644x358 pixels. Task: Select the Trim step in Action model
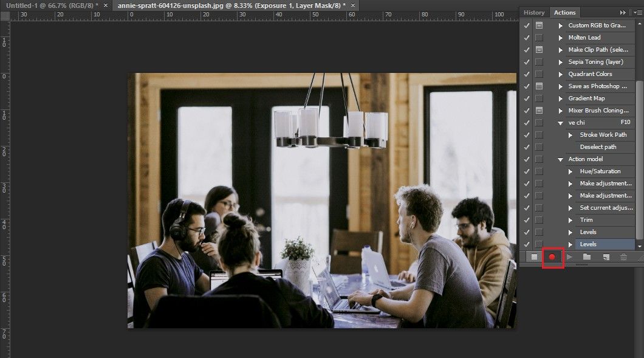(x=586, y=220)
